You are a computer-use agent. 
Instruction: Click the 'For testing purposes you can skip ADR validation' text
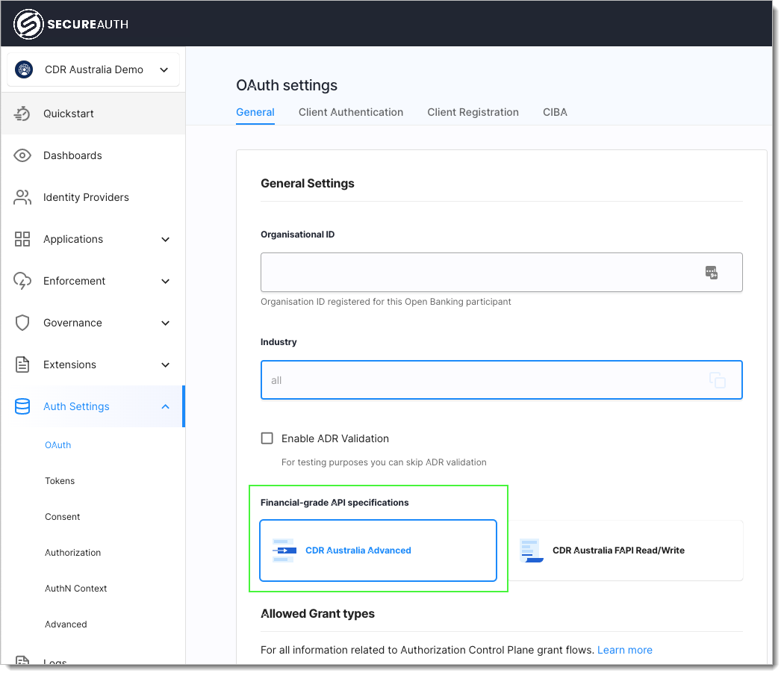pos(384,462)
